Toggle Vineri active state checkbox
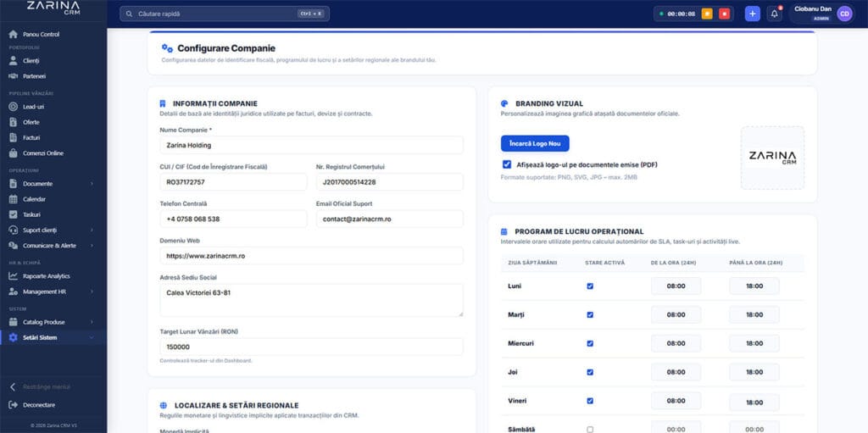 tap(590, 401)
